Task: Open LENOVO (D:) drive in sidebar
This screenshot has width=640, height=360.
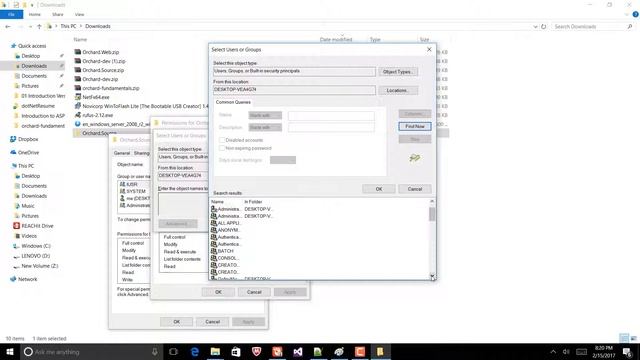Action: pyautogui.click(x=36, y=256)
